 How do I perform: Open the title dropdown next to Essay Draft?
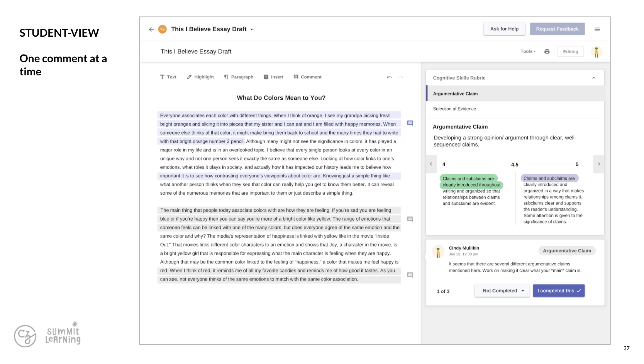[x=252, y=29]
